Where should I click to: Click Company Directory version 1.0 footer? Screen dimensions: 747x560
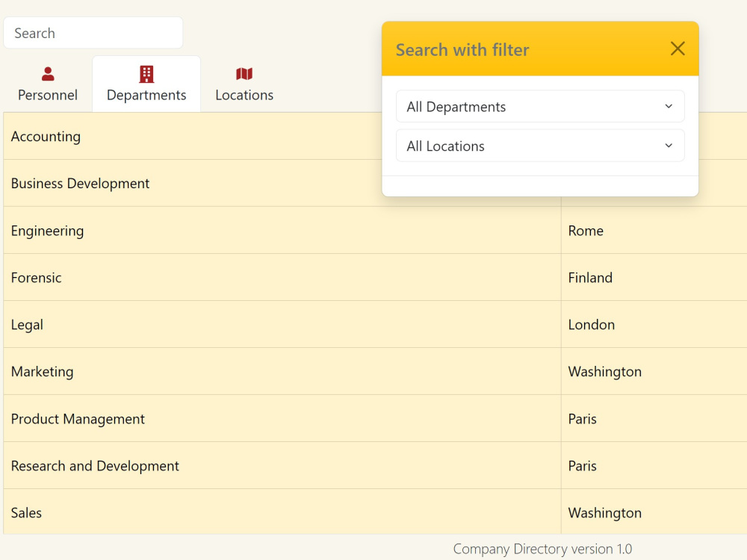click(542, 549)
